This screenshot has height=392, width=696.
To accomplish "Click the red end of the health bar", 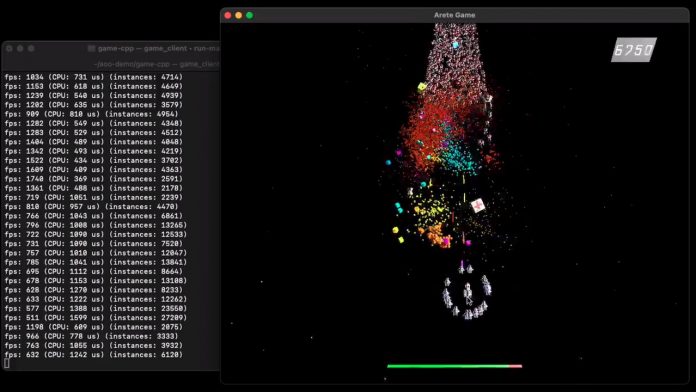I will (515, 366).
